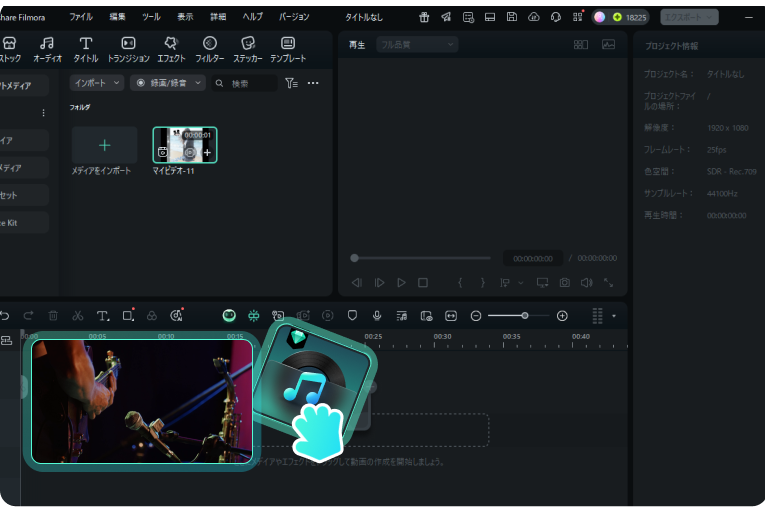Open the 表示 menu
The image size is (768, 507).
[185, 17]
